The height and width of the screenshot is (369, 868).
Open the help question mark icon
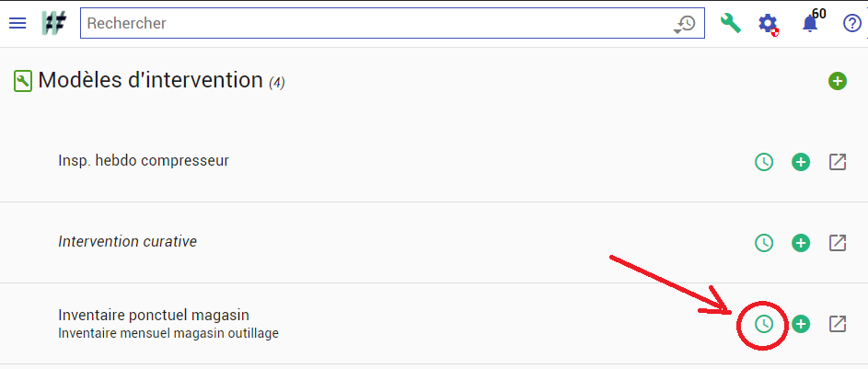point(852,24)
